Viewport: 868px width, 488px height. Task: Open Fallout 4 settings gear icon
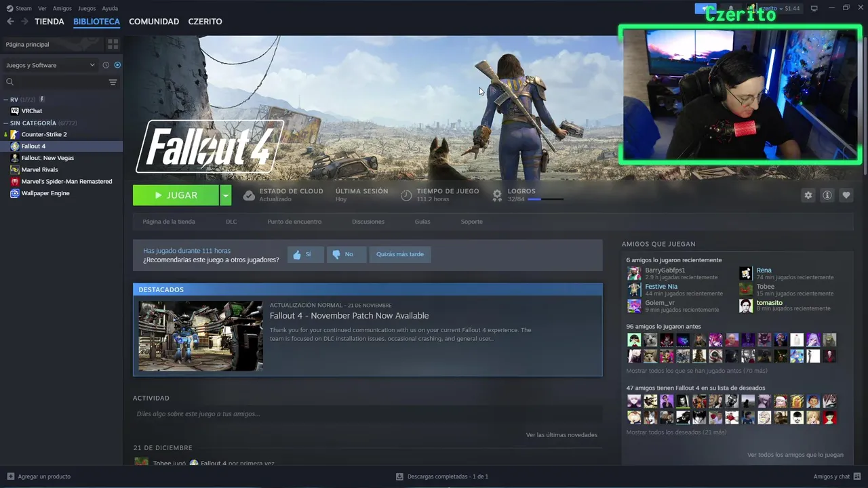(x=808, y=195)
